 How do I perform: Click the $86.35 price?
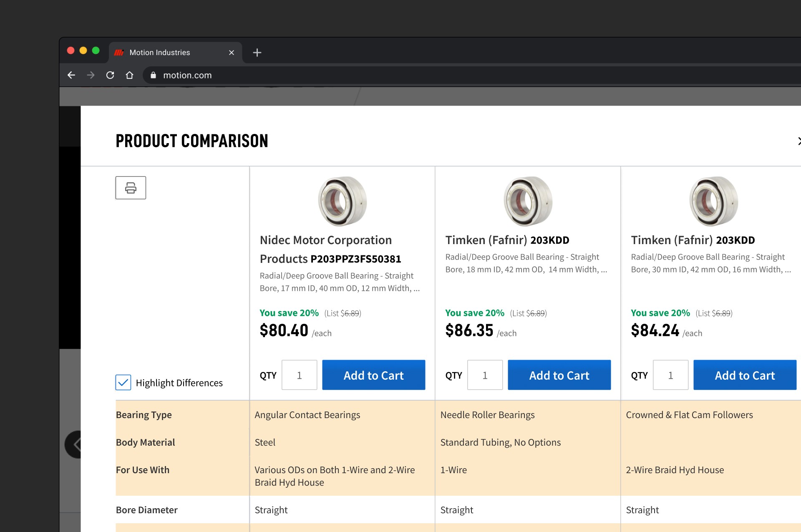(469, 330)
